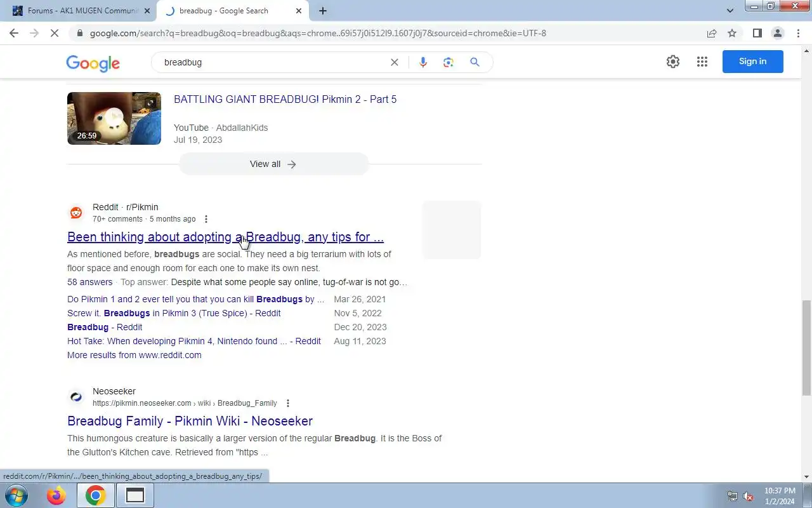Click View all videos button

pyautogui.click(x=273, y=164)
